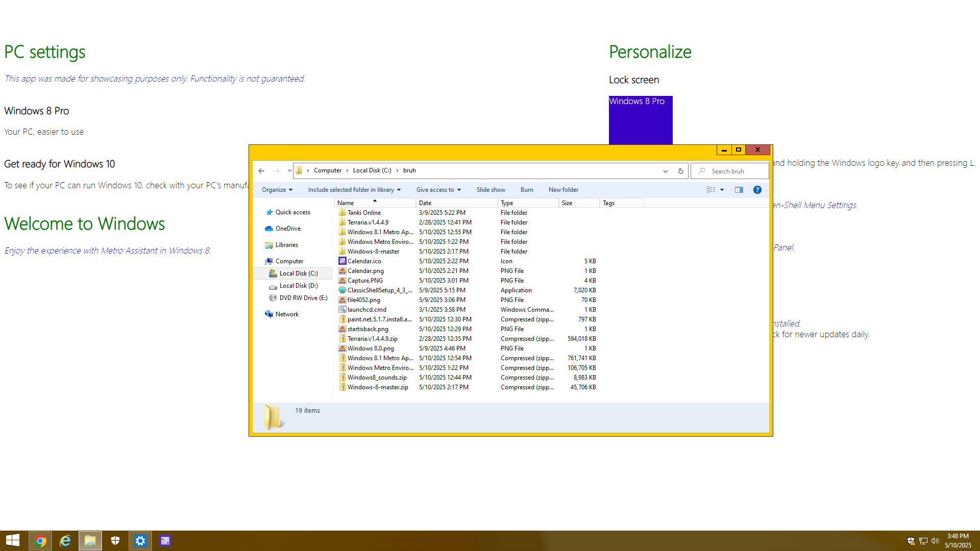Launch Internet Explorer from taskbar
The image size is (980, 551).
point(65,541)
